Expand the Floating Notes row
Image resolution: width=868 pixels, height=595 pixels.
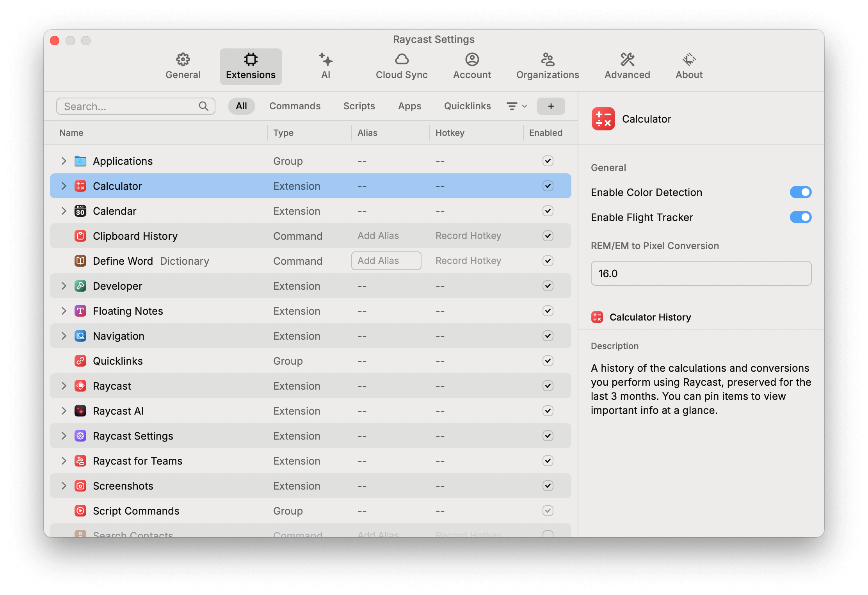[64, 311]
